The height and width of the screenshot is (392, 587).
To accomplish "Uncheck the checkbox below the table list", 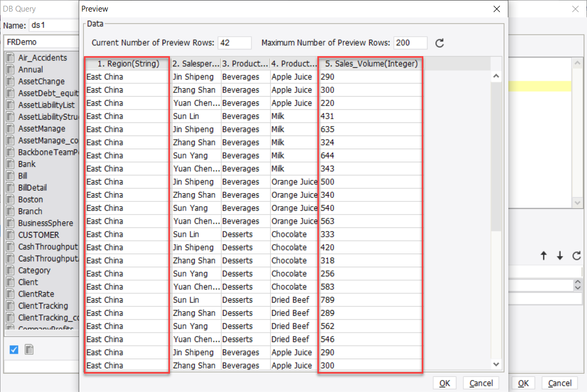I will point(13,349).
